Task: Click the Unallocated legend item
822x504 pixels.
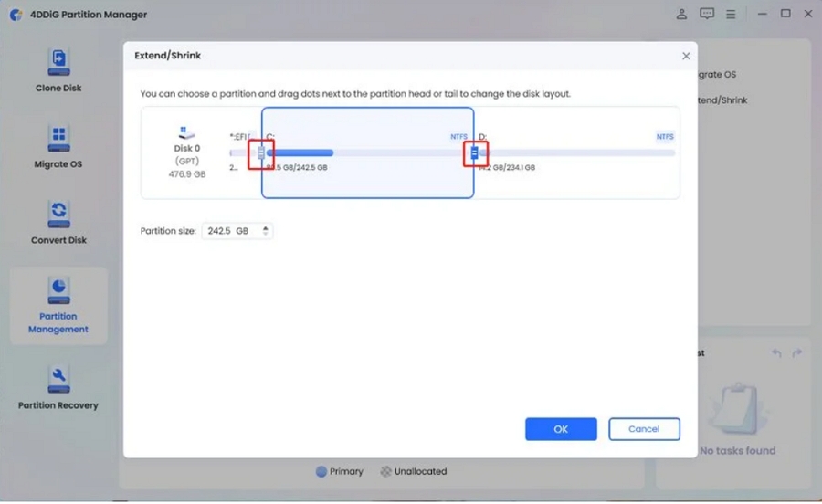Action: pyautogui.click(x=414, y=471)
